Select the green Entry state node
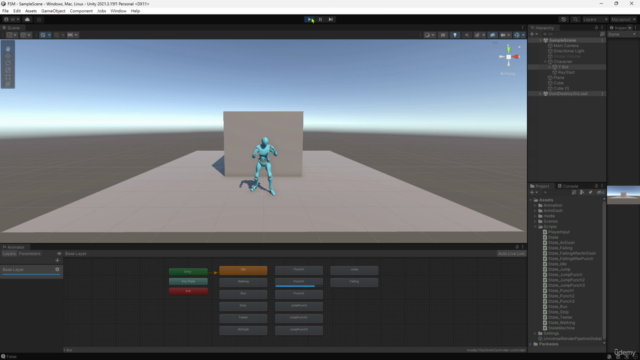This screenshot has height=360, width=640. [188, 271]
